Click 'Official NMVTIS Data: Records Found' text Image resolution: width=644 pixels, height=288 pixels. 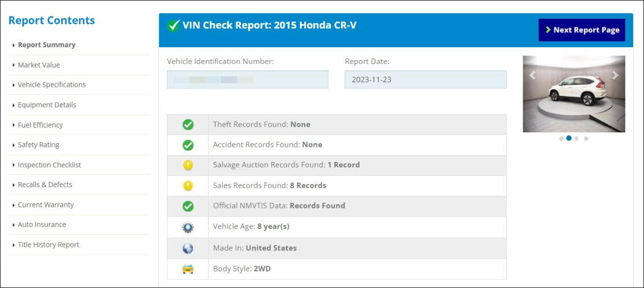279,206
